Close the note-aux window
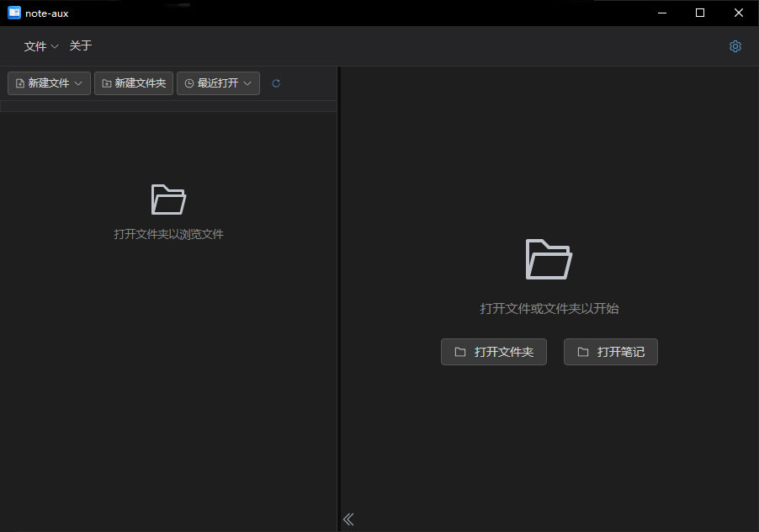This screenshot has height=532, width=759. (x=738, y=13)
